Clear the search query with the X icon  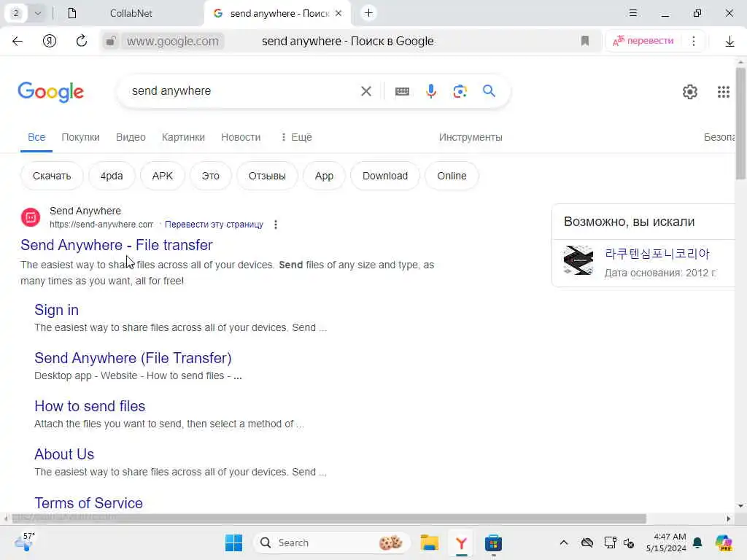tap(366, 91)
